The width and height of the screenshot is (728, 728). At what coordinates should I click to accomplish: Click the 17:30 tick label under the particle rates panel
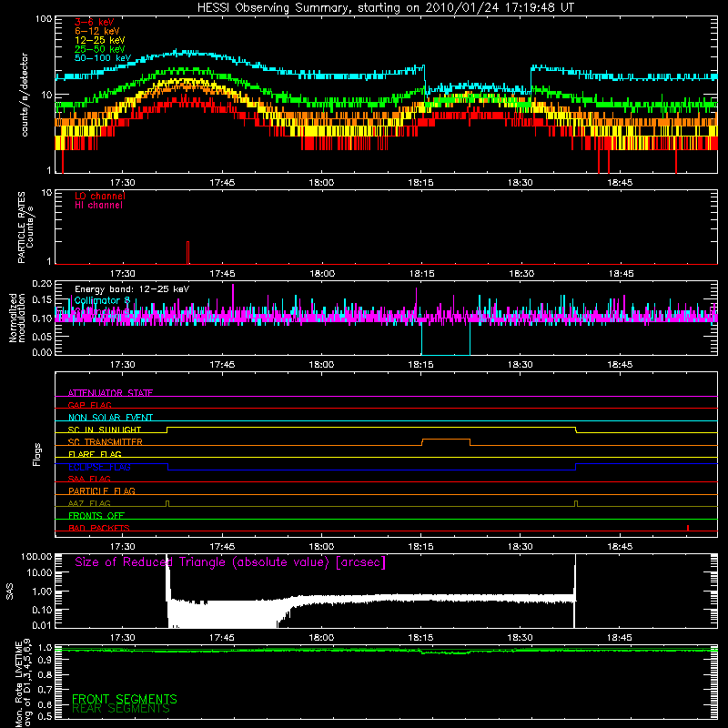tap(123, 274)
